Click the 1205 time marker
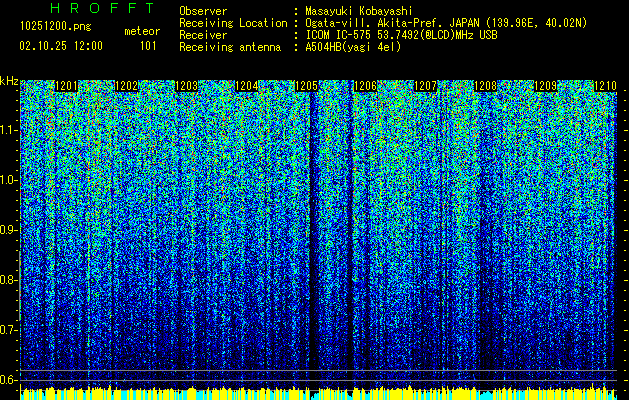The height and width of the screenshot is (400, 629). 306,86
